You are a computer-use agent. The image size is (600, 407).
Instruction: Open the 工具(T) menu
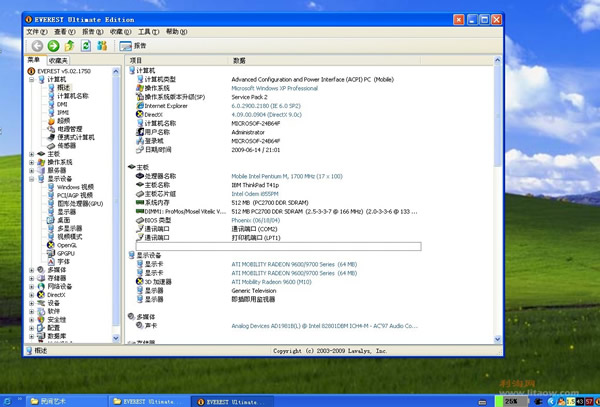(x=148, y=32)
